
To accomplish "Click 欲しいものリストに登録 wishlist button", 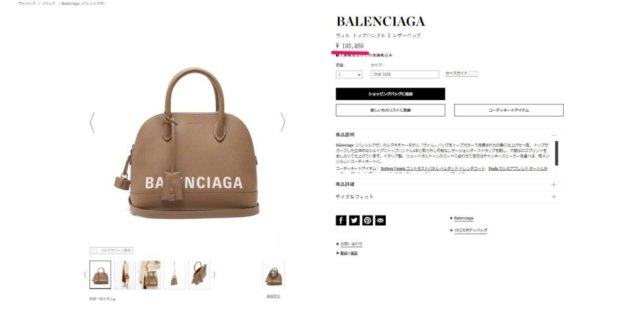I will 390,111.
